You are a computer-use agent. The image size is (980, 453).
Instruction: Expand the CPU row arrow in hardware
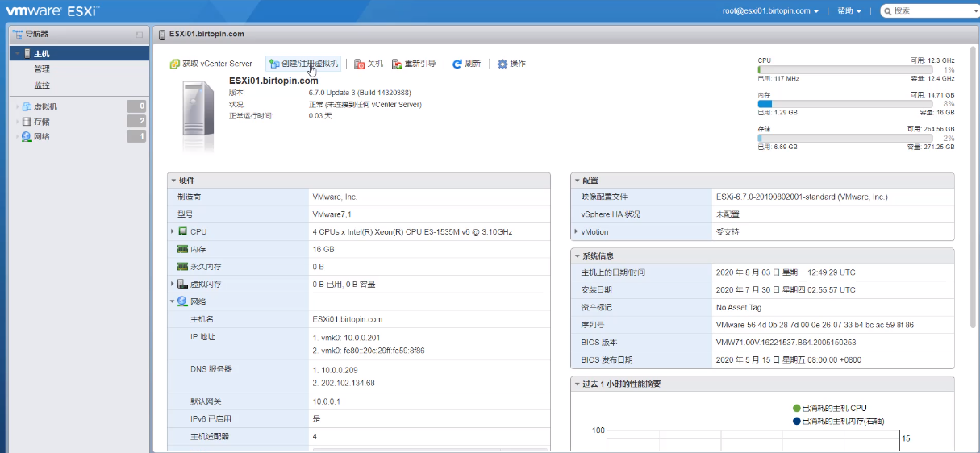(173, 231)
